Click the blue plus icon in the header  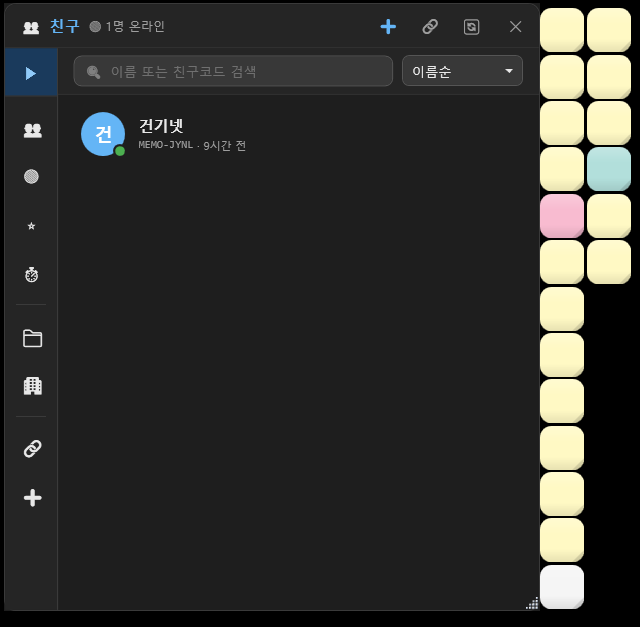pyautogui.click(x=388, y=27)
